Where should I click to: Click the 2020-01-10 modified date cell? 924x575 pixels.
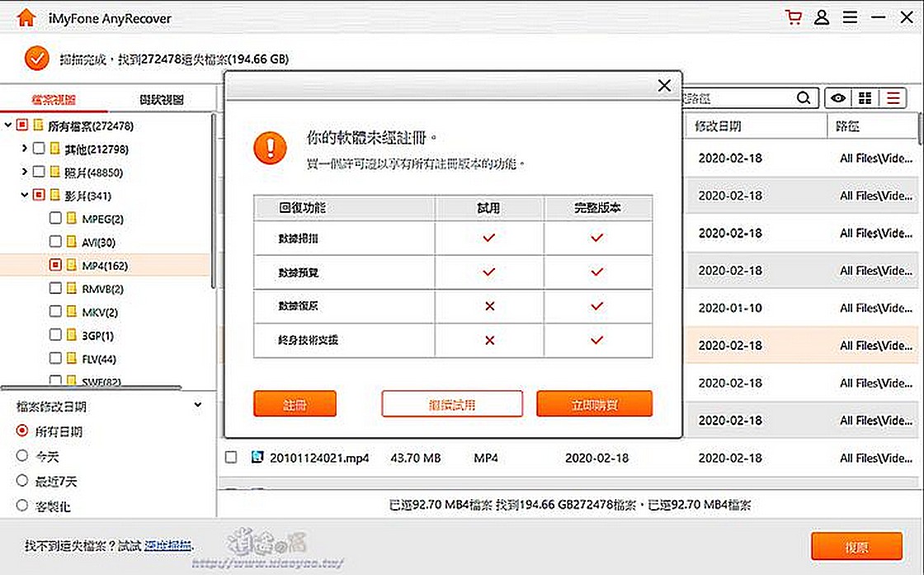point(730,308)
